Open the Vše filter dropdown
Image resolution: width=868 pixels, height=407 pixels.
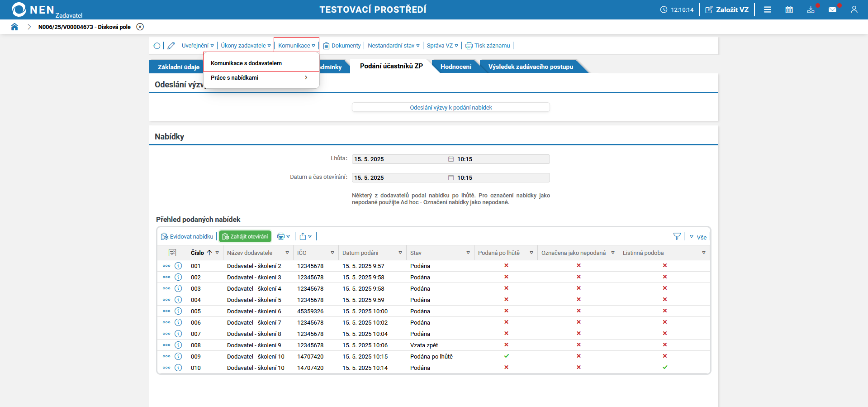698,237
